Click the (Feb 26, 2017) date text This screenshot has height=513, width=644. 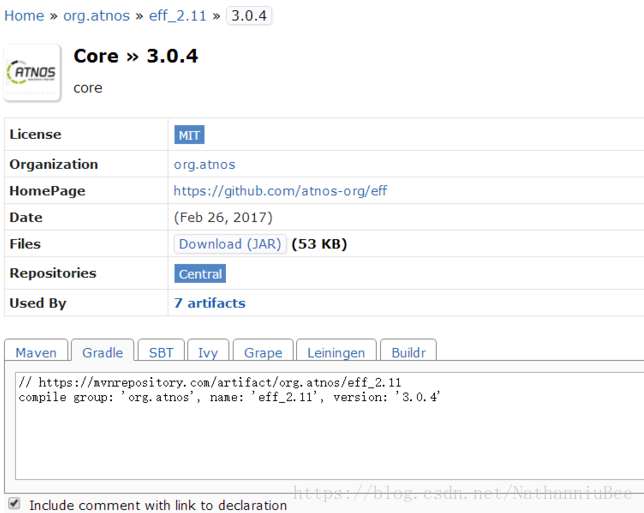coord(223,217)
